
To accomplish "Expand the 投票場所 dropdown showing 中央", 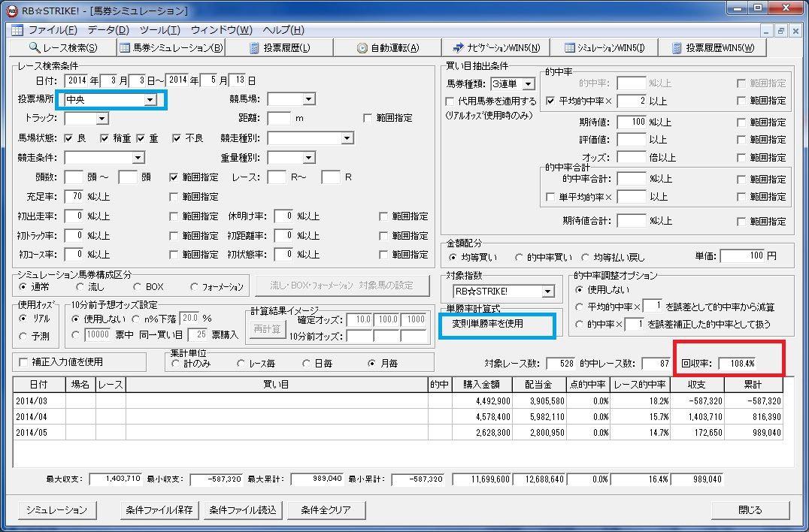I will coord(150,99).
